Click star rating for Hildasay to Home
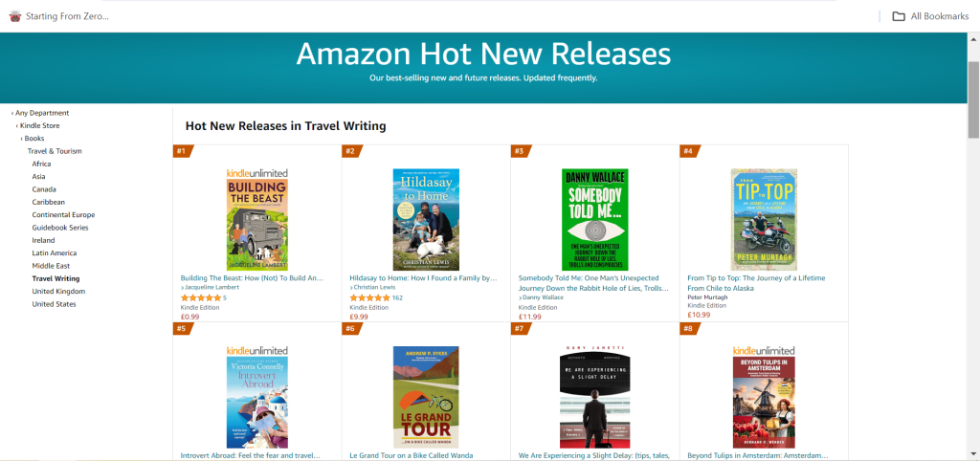 click(x=369, y=297)
